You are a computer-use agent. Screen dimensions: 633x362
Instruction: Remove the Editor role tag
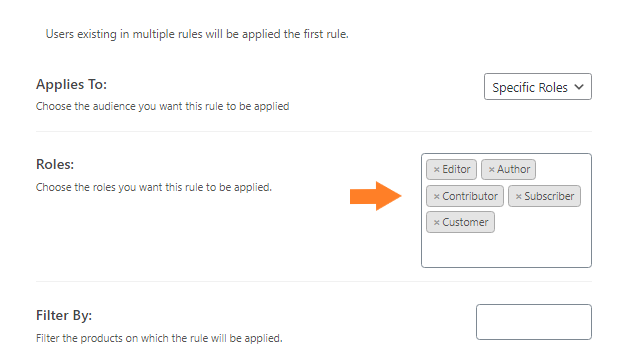[x=436, y=170]
